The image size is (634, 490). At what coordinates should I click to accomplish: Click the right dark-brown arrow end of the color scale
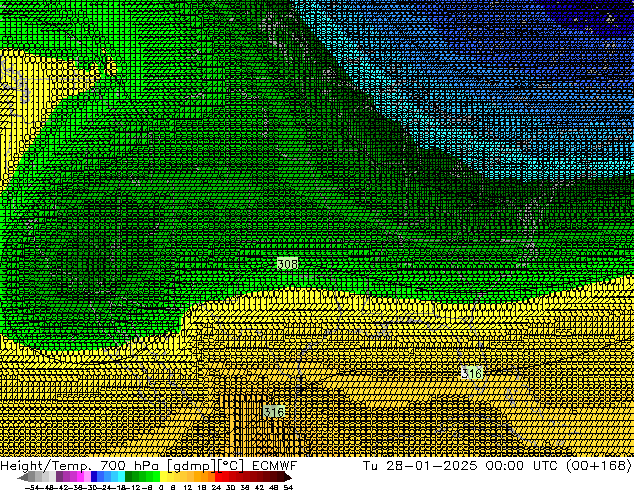[287, 477]
